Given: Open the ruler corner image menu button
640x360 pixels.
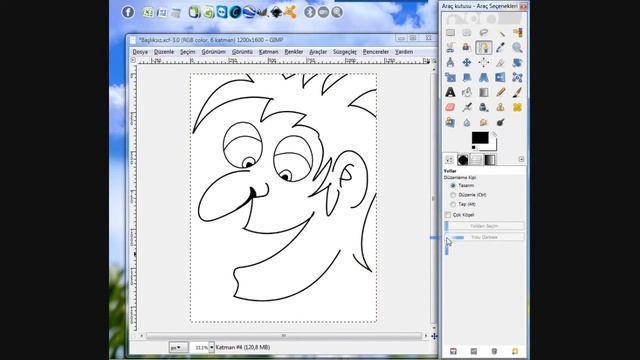Looking at the screenshot, I should point(133,60).
